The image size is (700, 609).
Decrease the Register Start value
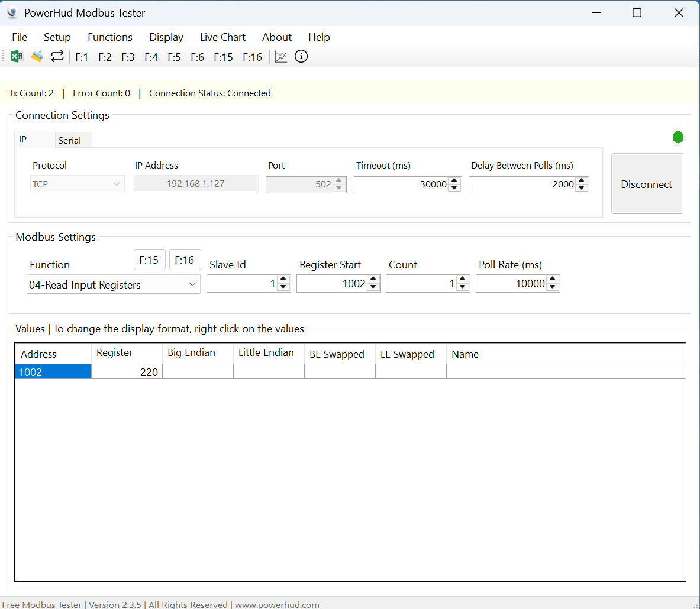tap(373, 288)
